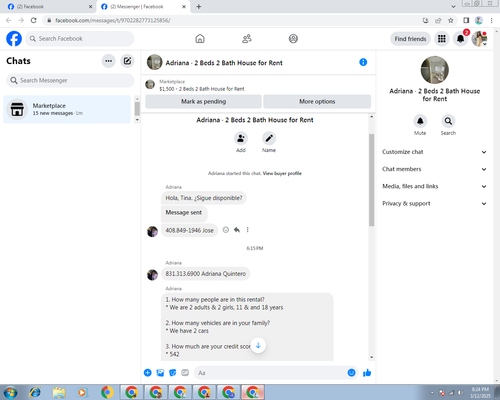Choose a GIF icon
The width and height of the screenshot is (500, 400).
coord(185,373)
